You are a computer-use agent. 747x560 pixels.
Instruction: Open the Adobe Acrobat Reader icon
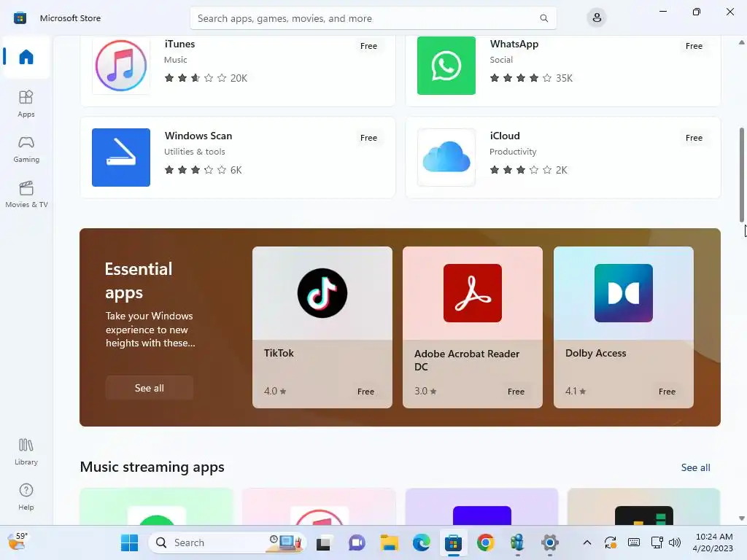473,293
